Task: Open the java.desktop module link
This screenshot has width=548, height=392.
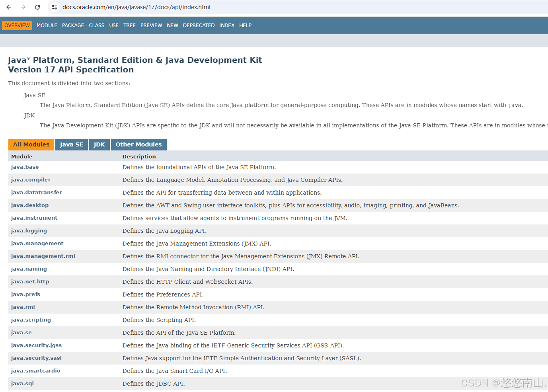Action: pos(29,205)
